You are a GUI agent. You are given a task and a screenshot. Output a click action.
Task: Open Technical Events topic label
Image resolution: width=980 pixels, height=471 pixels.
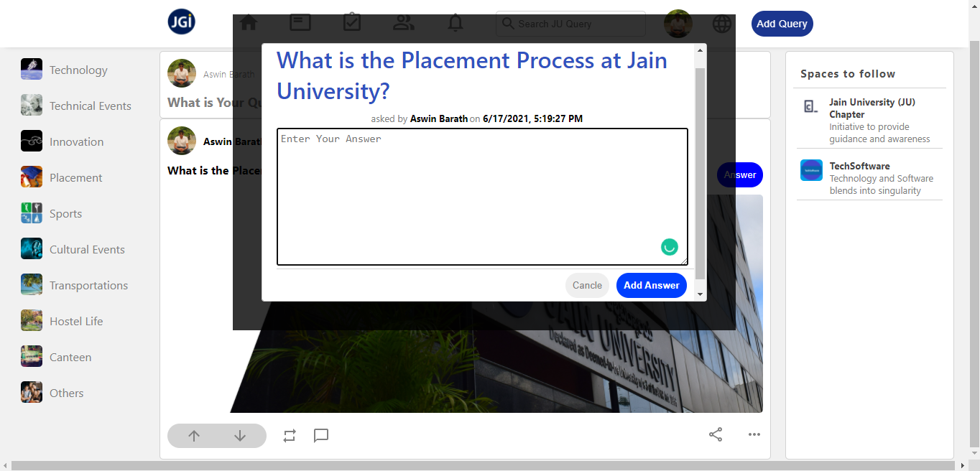tap(91, 106)
